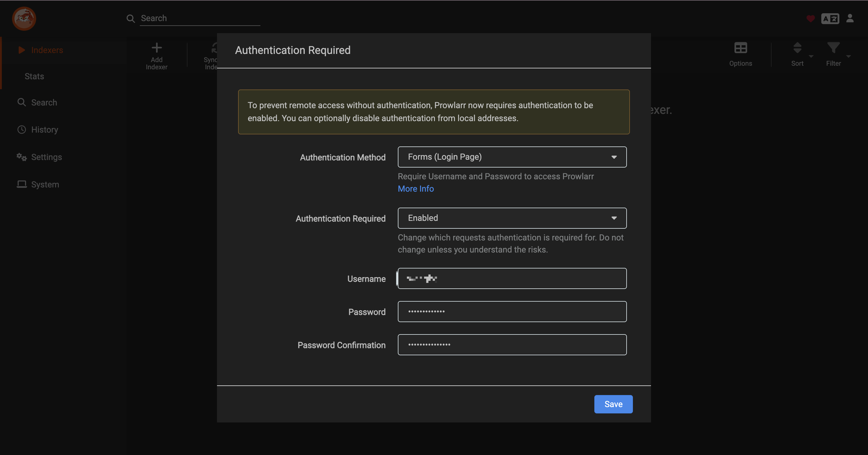Focus the Password Confirmation field
This screenshot has width=868, height=455.
click(512, 344)
